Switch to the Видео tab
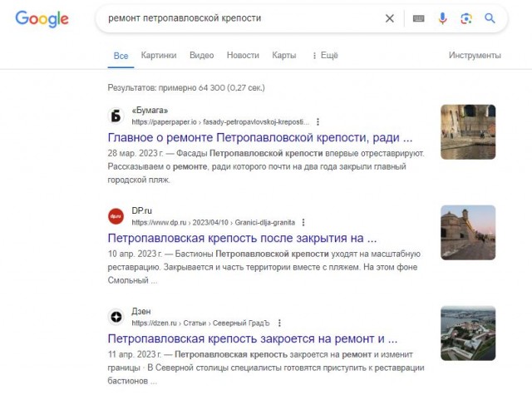 point(201,56)
